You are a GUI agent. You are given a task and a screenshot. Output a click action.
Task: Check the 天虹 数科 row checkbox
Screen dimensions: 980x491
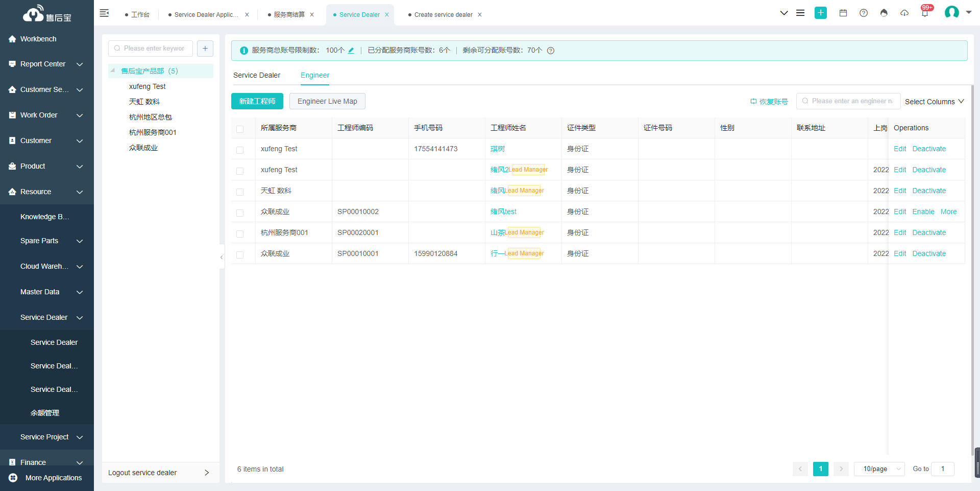pyautogui.click(x=240, y=192)
